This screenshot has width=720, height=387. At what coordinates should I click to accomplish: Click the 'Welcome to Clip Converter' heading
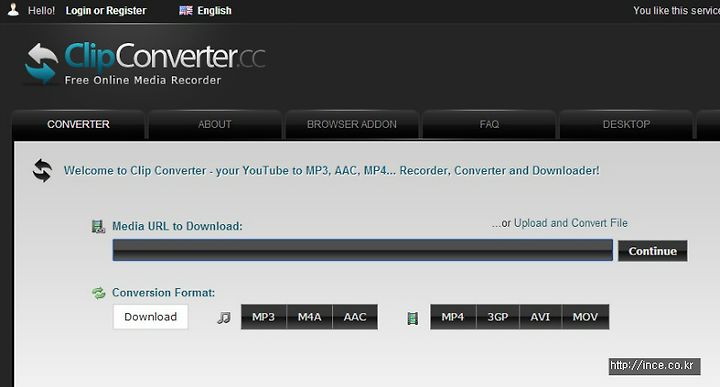coord(332,171)
